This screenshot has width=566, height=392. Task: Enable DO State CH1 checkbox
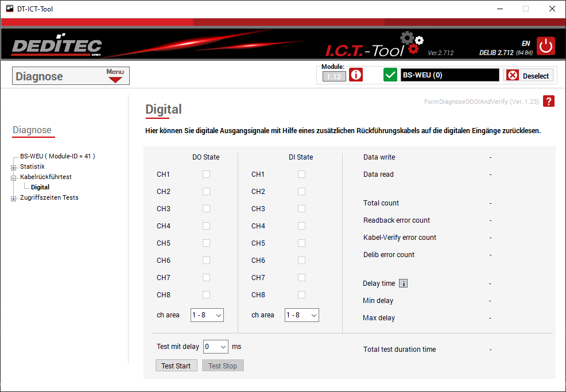(x=206, y=174)
